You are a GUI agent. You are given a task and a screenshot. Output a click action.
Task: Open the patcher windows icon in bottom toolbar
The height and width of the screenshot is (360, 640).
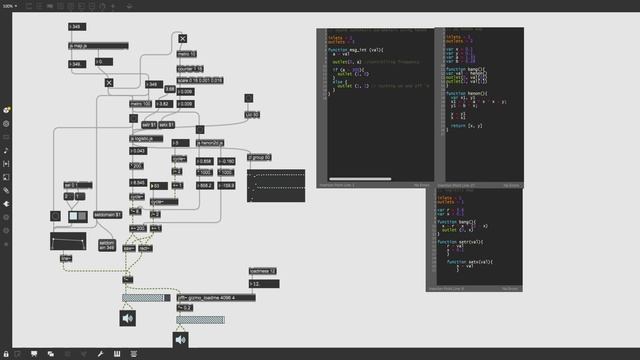[x=51, y=354]
